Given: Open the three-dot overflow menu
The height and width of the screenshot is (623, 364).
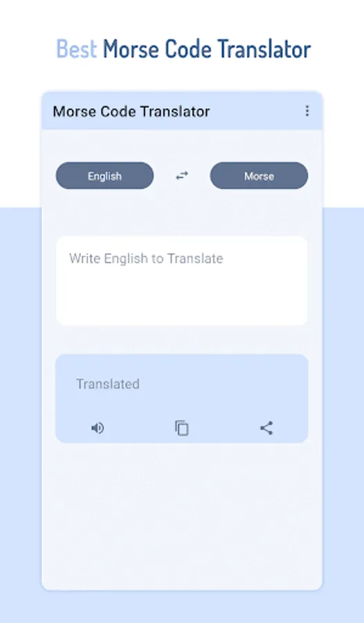Looking at the screenshot, I should click(307, 111).
